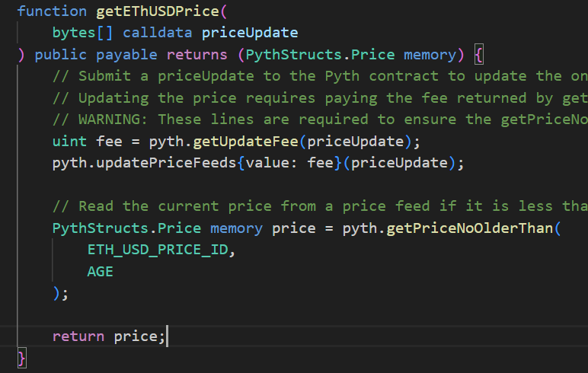Click the return keyword

(78, 336)
